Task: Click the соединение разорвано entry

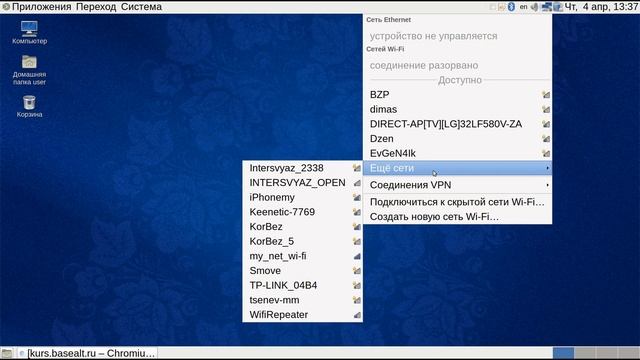Action: (x=458, y=65)
